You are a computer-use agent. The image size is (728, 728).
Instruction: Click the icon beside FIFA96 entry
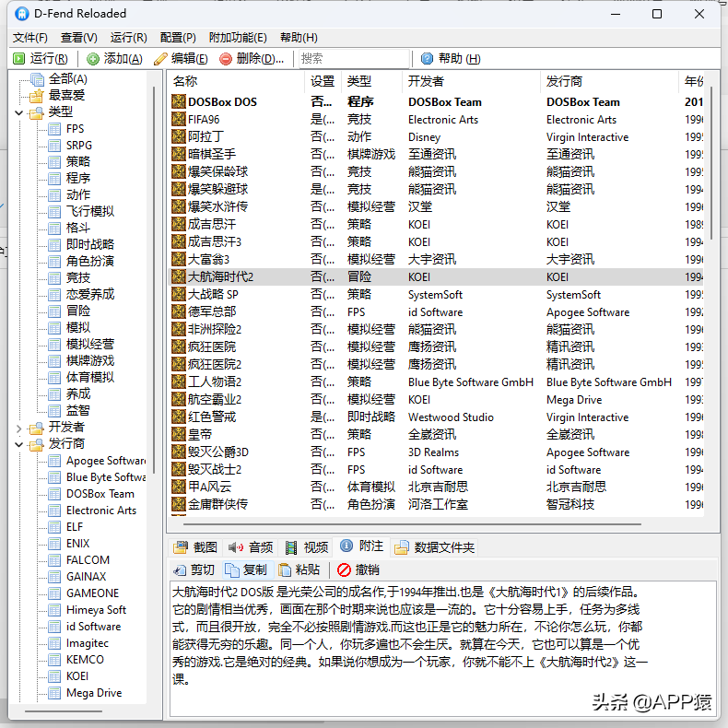[x=179, y=119]
